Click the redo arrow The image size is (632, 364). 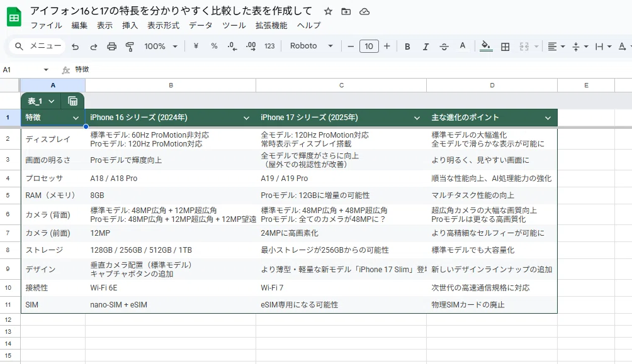pos(94,47)
